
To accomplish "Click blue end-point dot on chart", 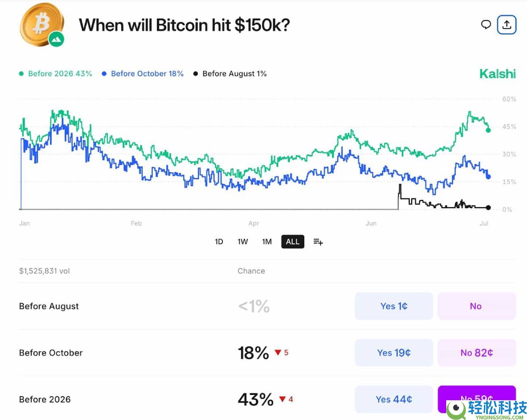I will (x=488, y=177).
